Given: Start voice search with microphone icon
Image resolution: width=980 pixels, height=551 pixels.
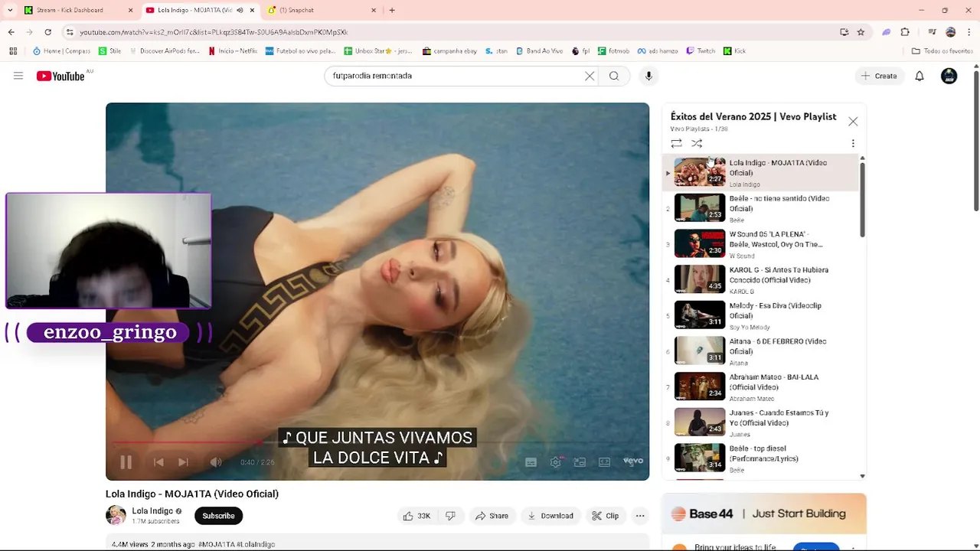Looking at the screenshot, I should 648,76.
